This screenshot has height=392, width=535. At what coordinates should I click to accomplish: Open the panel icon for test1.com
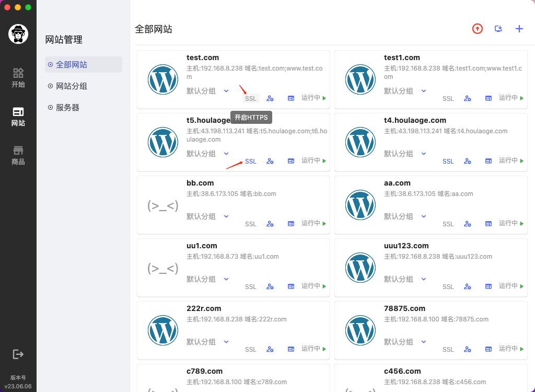(489, 98)
